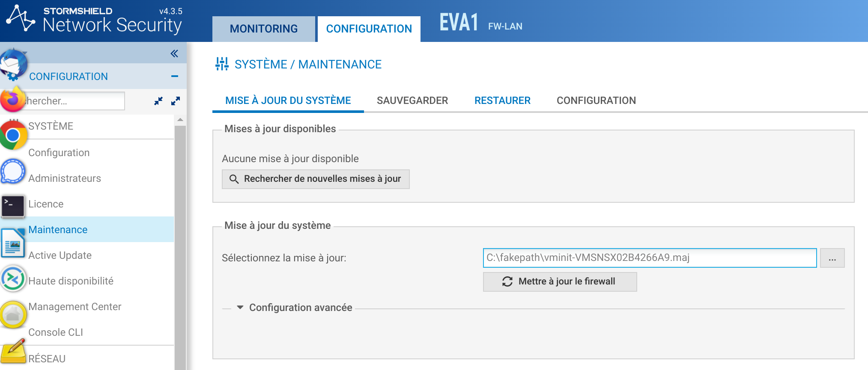This screenshot has width=868, height=370.
Task: Collapse the left sidebar with double chevron
Action: coord(174,53)
